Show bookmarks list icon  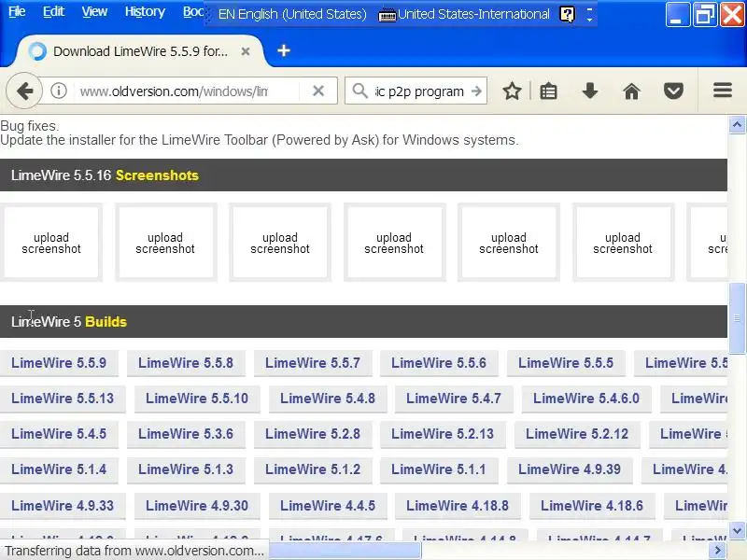point(548,91)
